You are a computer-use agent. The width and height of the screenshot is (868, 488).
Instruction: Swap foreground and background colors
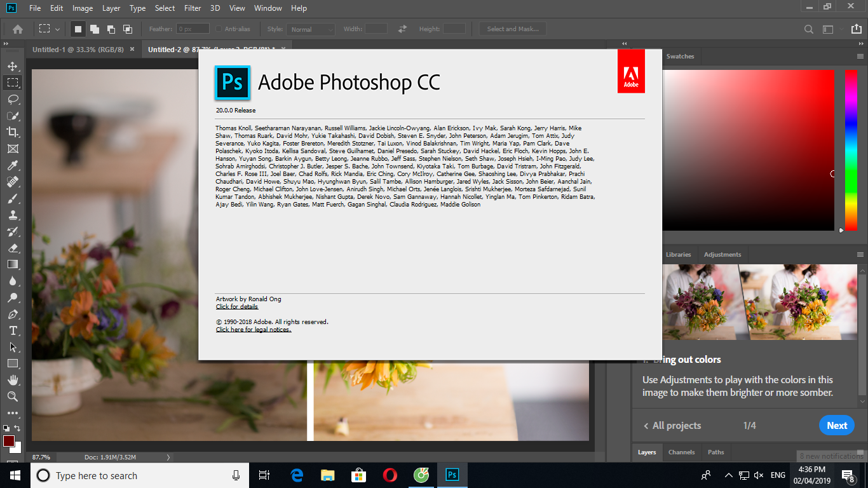pos(17,428)
